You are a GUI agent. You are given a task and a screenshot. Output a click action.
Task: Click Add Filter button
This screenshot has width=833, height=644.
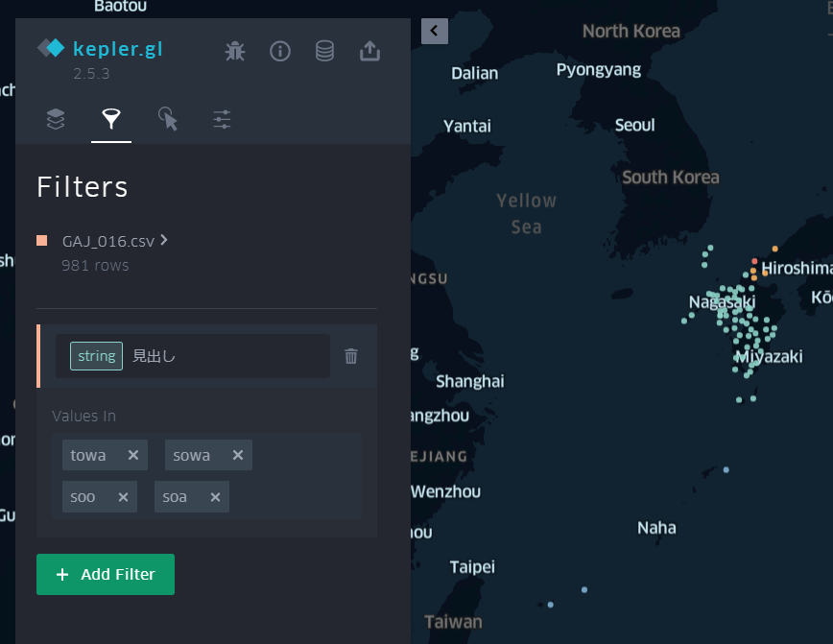tap(106, 574)
